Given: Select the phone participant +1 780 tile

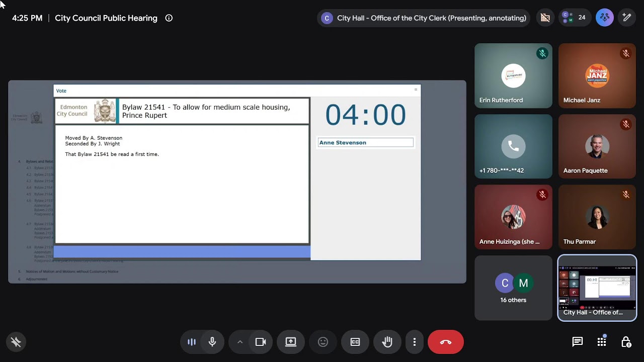Looking at the screenshot, I should 513,146.
